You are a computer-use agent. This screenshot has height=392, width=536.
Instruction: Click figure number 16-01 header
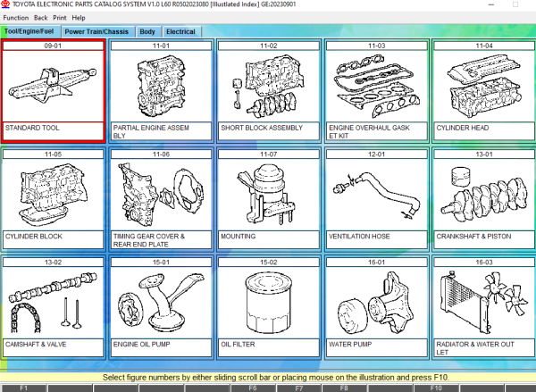(376, 263)
